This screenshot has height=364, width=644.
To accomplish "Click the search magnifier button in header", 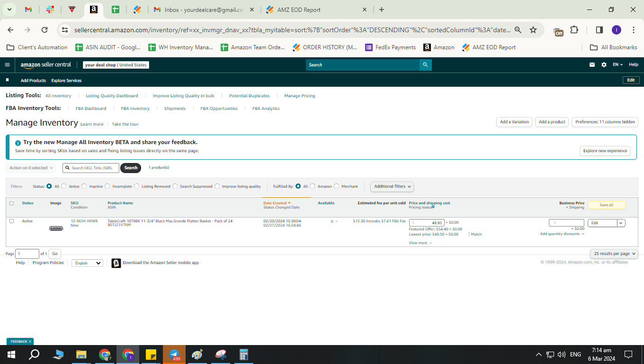I will pos(425,65).
